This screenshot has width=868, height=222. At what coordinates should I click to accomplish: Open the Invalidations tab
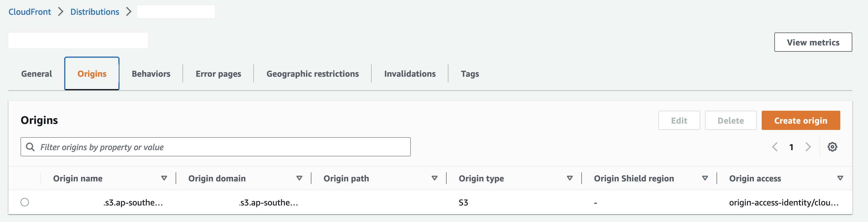pyautogui.click(x=410, y=74)
